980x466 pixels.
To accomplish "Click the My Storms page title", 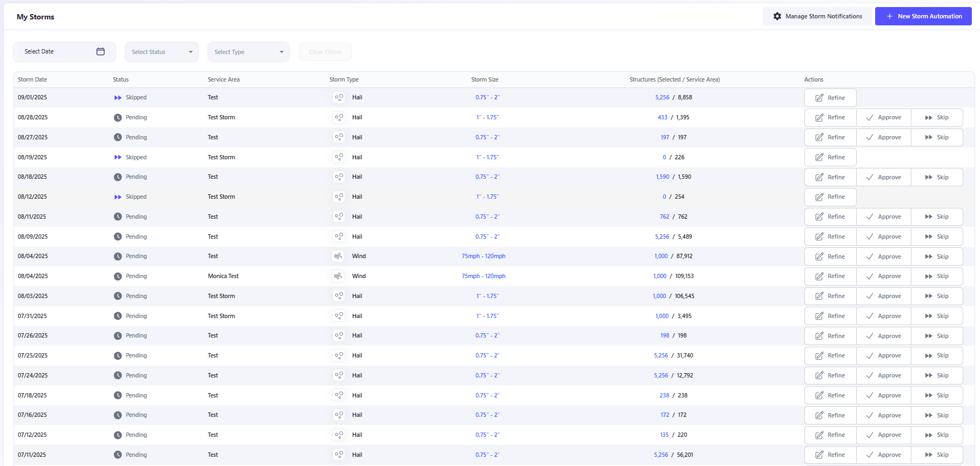I will 36,17.
